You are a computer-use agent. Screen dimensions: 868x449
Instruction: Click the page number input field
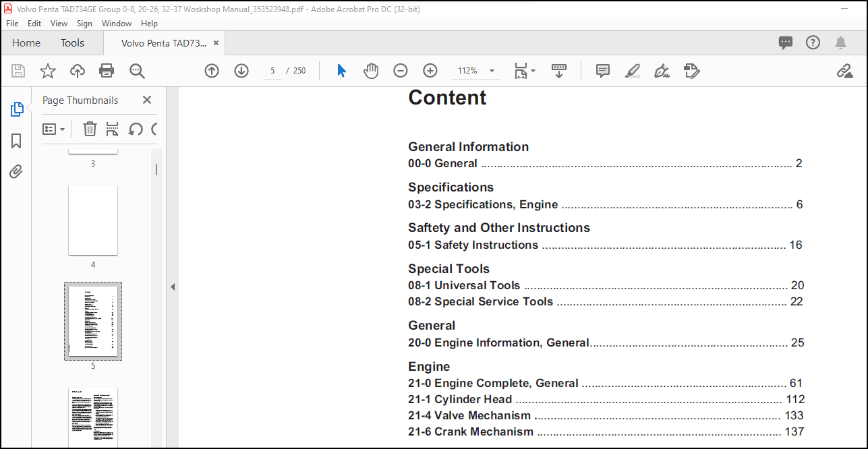pos(272,71)
